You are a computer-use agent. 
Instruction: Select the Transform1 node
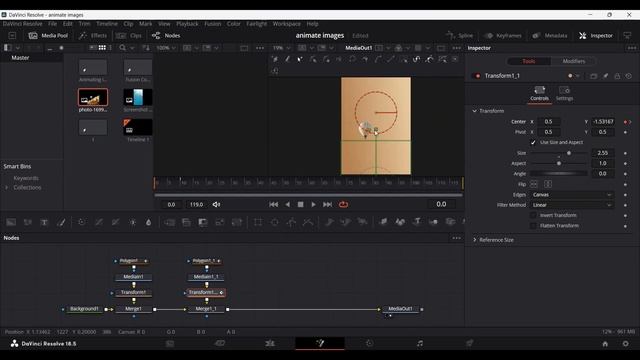(133, 293)
